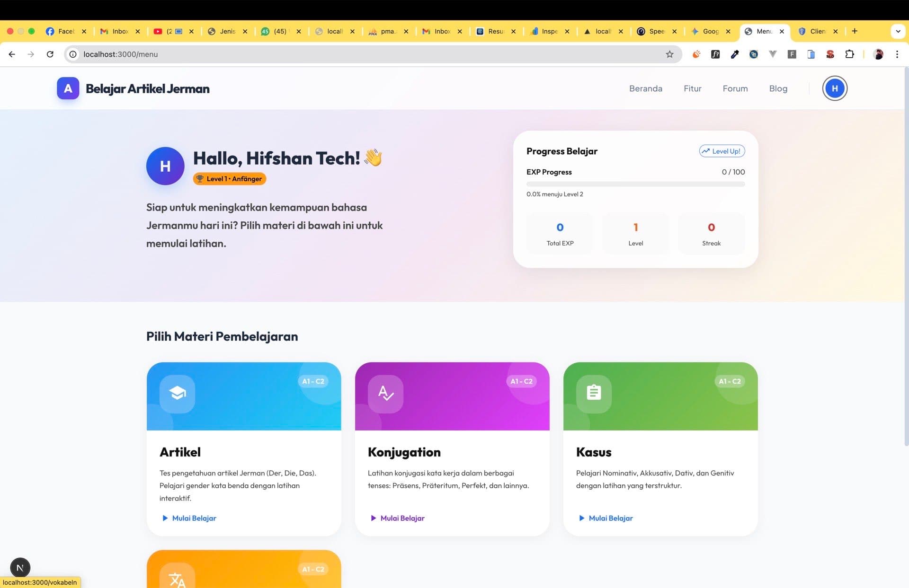Open the user avatar menu labeled H
Image resolution: width=909 pixels, height=588 pixels.
click(x=835, y=88)
